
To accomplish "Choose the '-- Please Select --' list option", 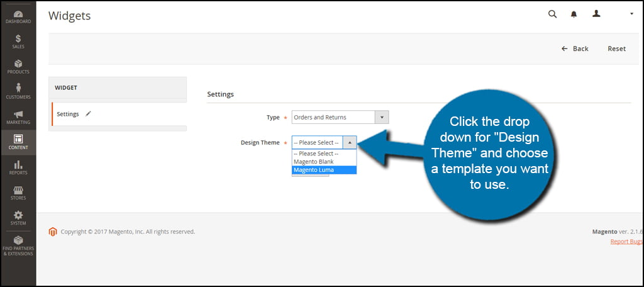I will (x=324, y=154).
